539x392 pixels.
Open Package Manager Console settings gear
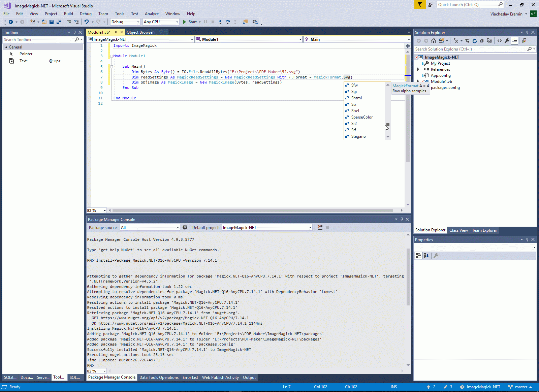[185, 227]
